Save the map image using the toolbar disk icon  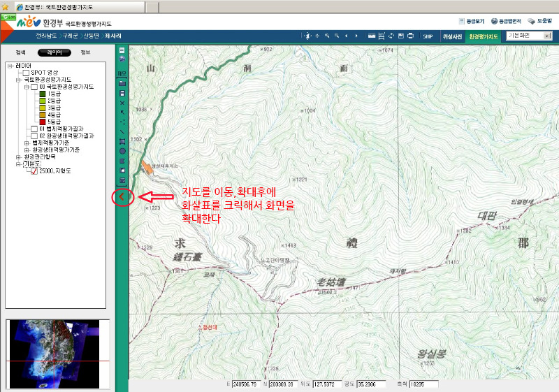point(400,36)
